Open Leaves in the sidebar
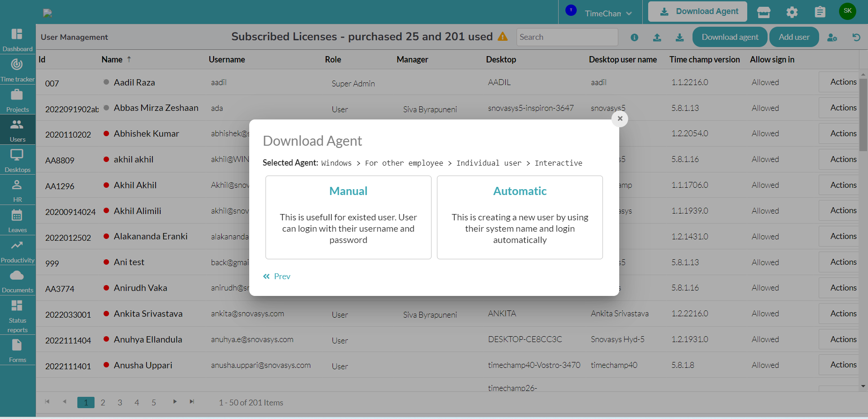The height and width of the screenshot is (419, 868). (17, 220)
